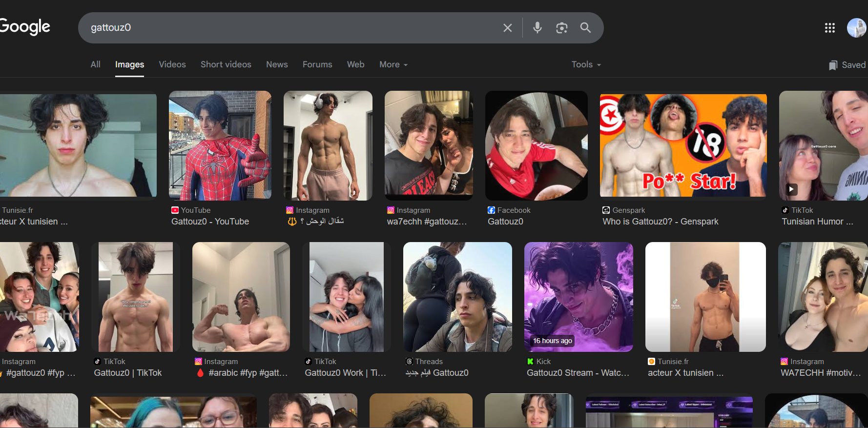The height and width of the screenshot is (428, 868).
Task: Open the orange Genspark thumbnail image
Action: [x=683, y=145]
